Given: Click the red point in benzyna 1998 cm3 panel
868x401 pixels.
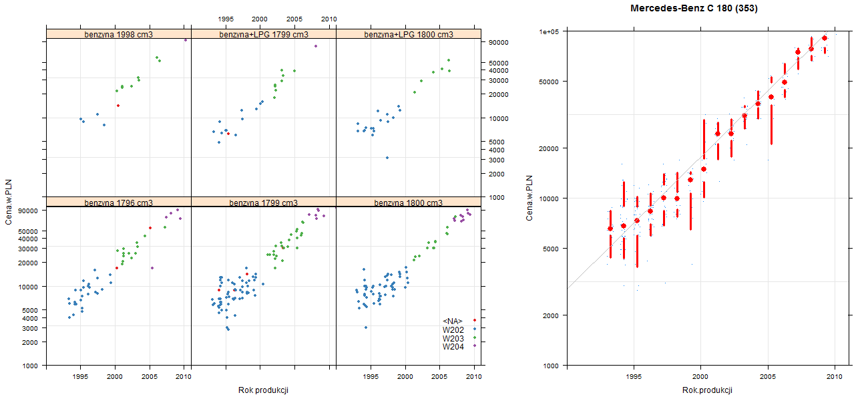Looking at the screenshot, I should tap(118, 106).
